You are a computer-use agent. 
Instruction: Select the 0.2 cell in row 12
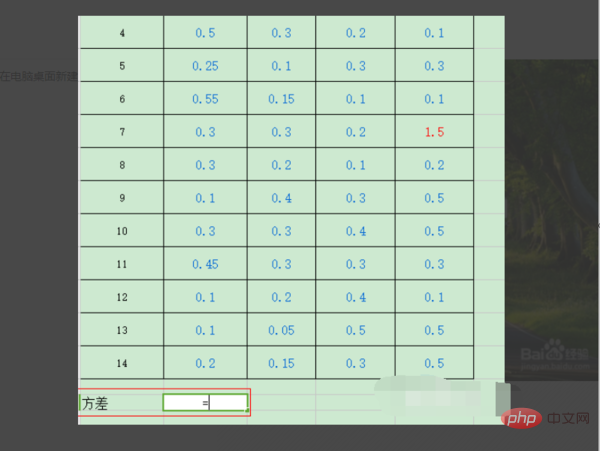[x=281, y=296]
